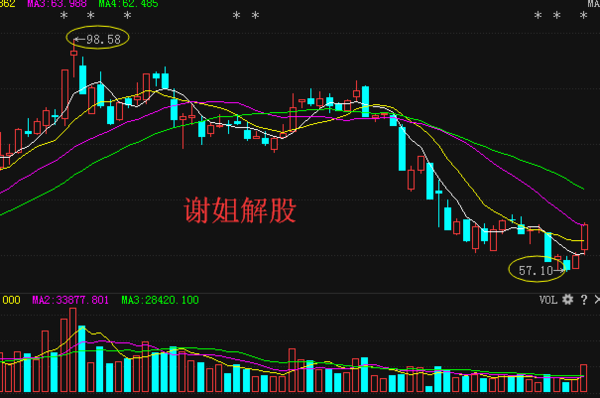Select the candle at the 98.58 peak
Image resolution: width=600 pixels, height=398 pixels.
pos(74,57)
